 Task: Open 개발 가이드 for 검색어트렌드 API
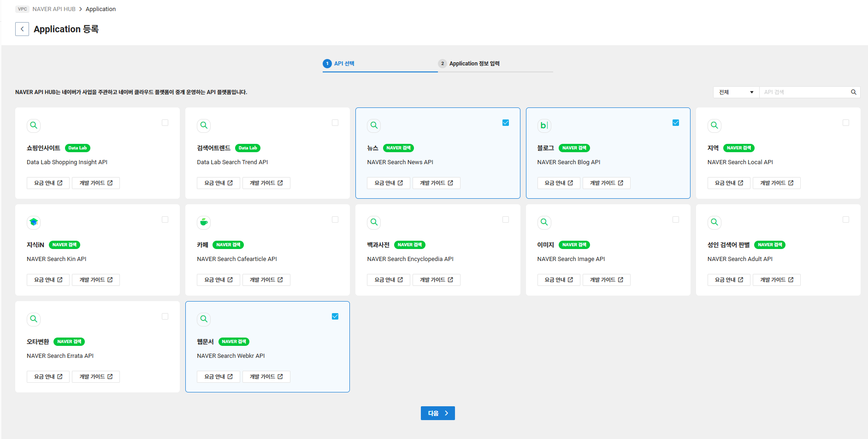266,183
